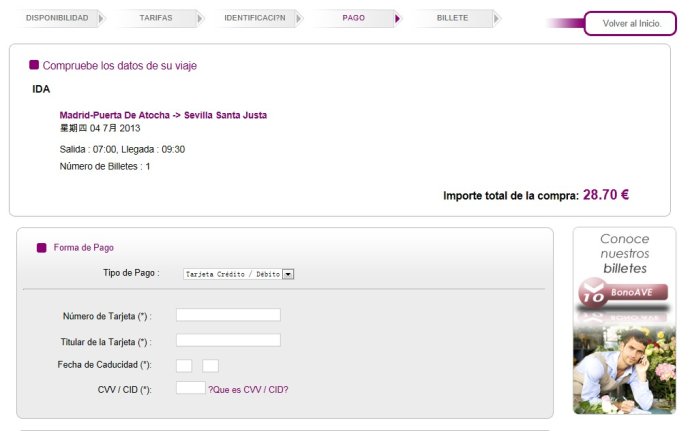690x431 pixels.
Task: Click the Volver al Inicio button
Action: tap(630, 23)
